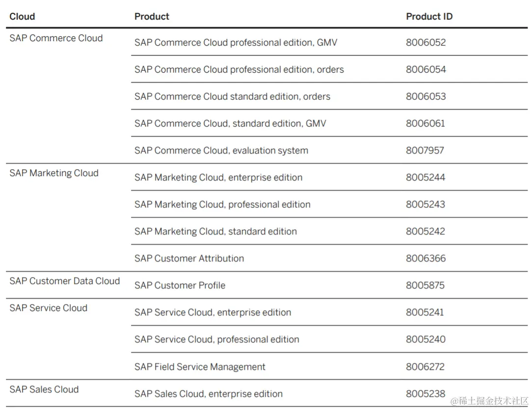Select product ID 8005240

[x=426, y=339]
